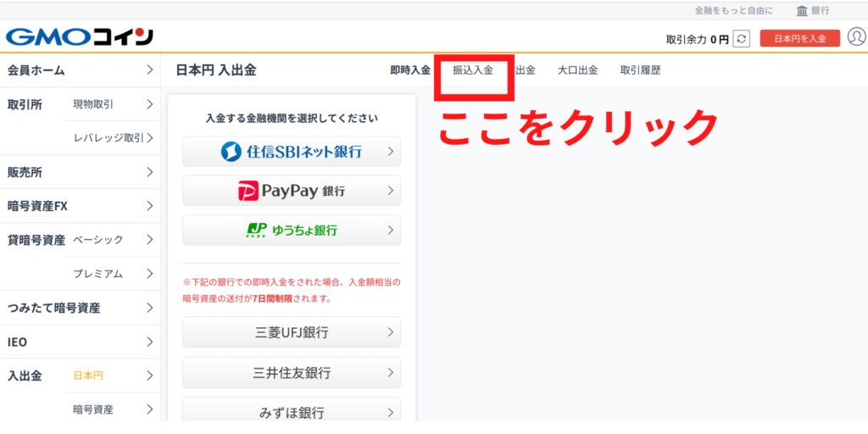Open プレミアム under 貸暗号資産
The width and height of the screenshot is (868, 434).
pyautogui.click(x=113, y=274)
